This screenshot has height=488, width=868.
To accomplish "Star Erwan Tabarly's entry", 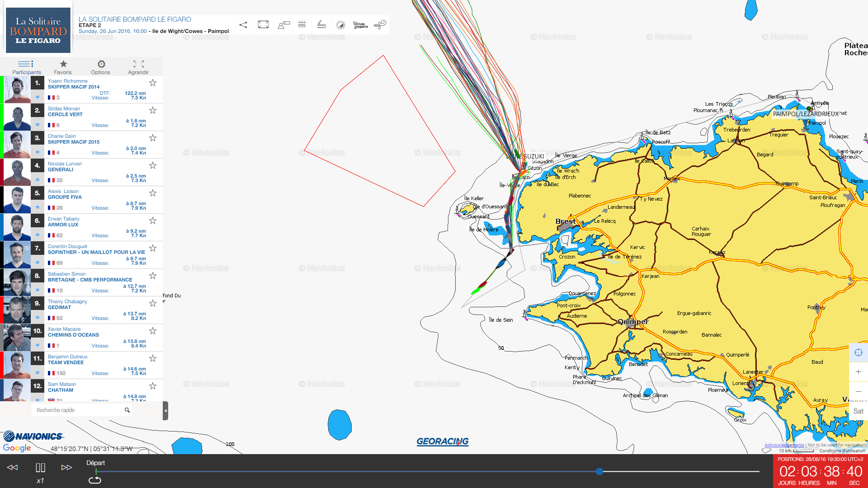I will pos(153,221).
